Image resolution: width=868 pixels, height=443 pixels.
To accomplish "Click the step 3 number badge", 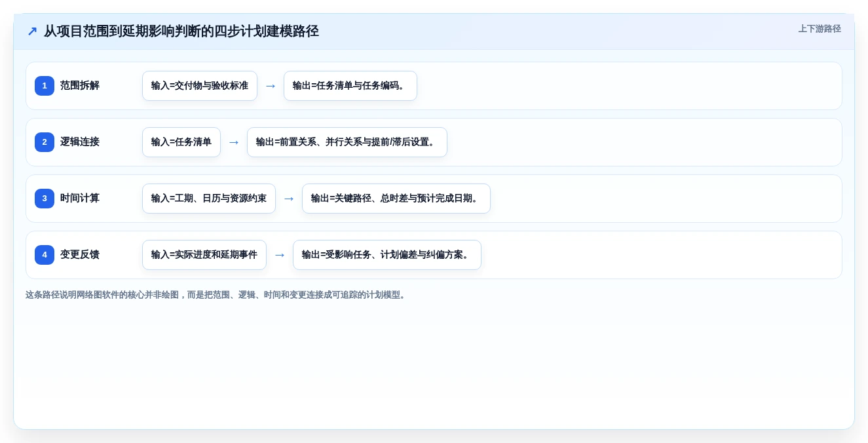I will click(45, 199).
